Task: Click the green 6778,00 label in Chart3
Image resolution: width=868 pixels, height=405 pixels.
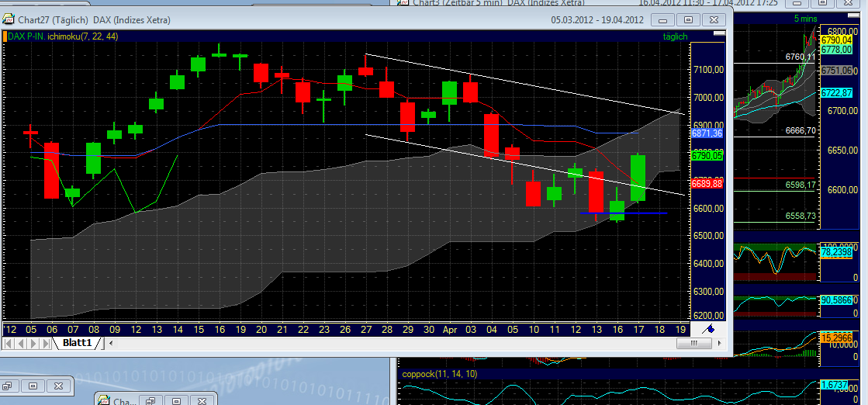Action: coord(836,50)
